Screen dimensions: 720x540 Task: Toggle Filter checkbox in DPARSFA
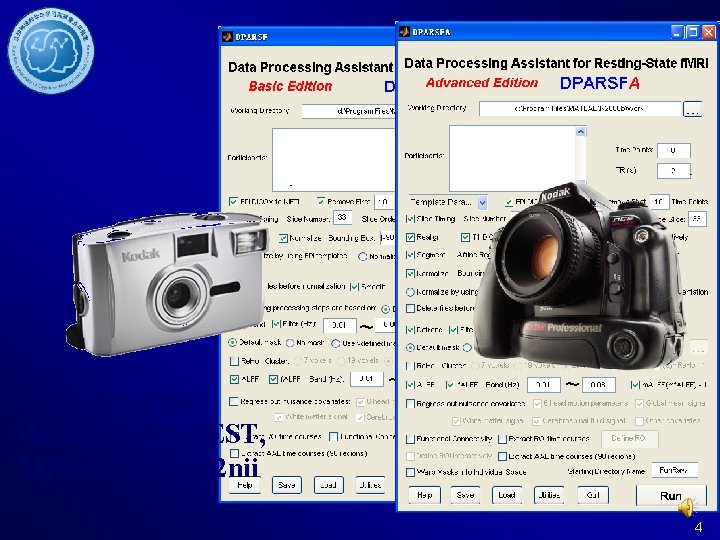click(x=453, y=330)
